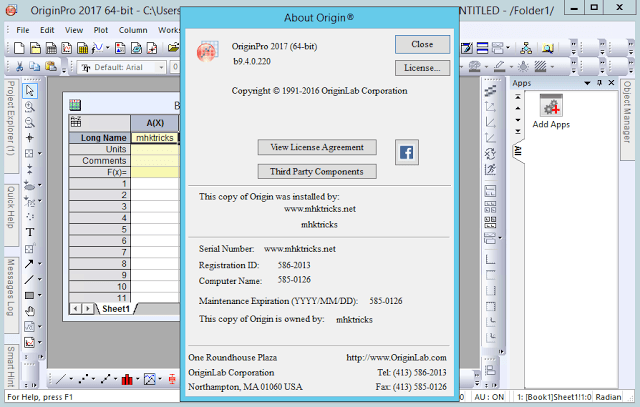Select the All tab in Apps panel
The image size is (640, 407).
click(x=518, y=151)
